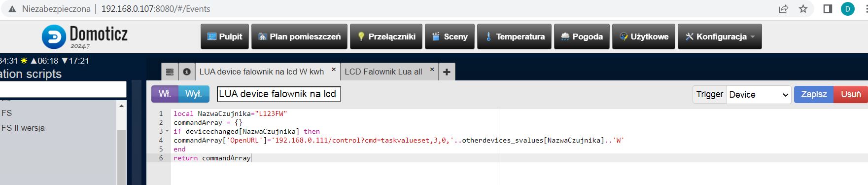Switch to the 'LCD Falownik Lua all' tab
Viewport: 868px width, 185px height.
tap(383, 72)
